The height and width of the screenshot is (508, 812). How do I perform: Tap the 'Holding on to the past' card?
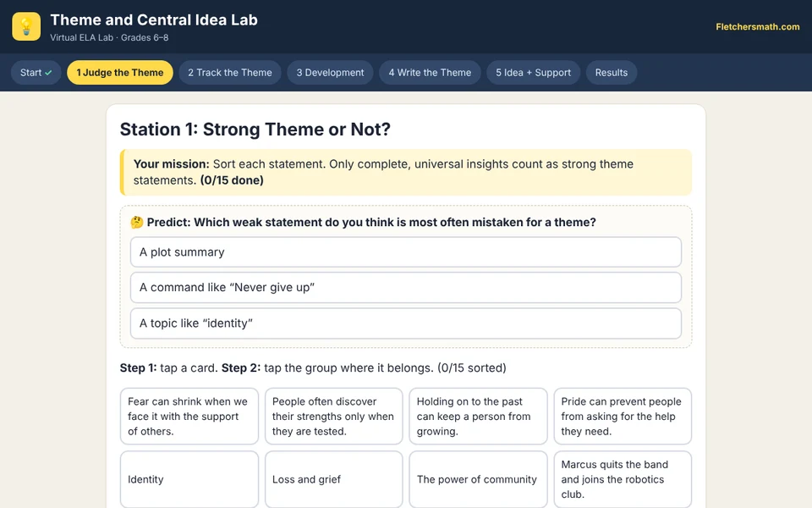pyautogui.click(x=478, y=417)
